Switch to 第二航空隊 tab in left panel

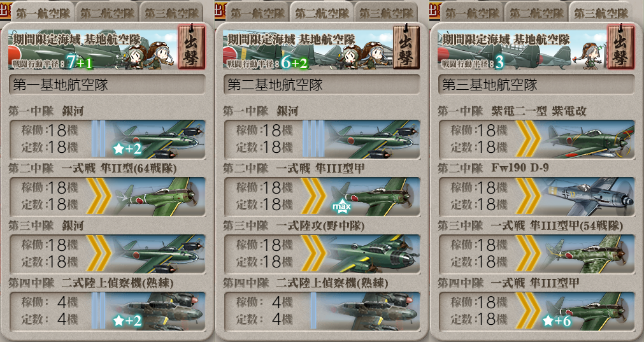[x=107, y=13]
